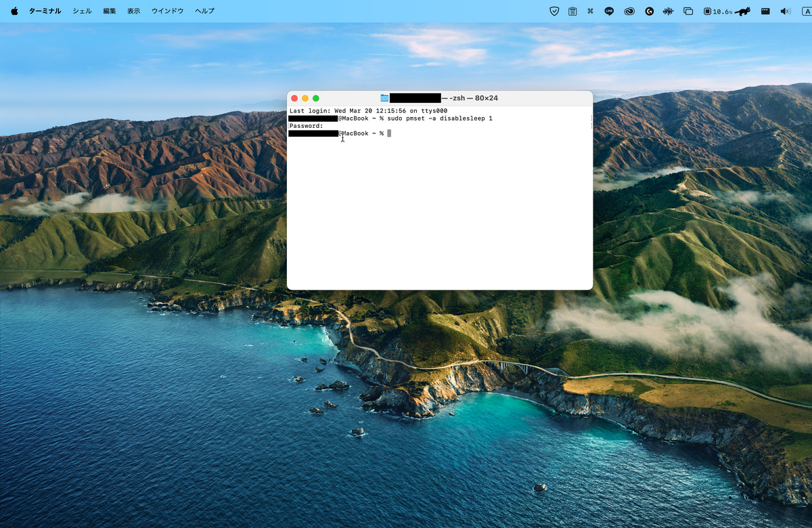Open the Logitech G menu bar icon
812x528 pixels.
click(650, 11)
